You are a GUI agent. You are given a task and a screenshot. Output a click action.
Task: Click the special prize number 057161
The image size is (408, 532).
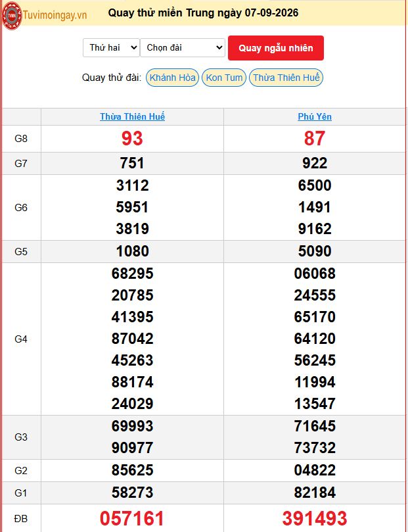pos(132,519)
